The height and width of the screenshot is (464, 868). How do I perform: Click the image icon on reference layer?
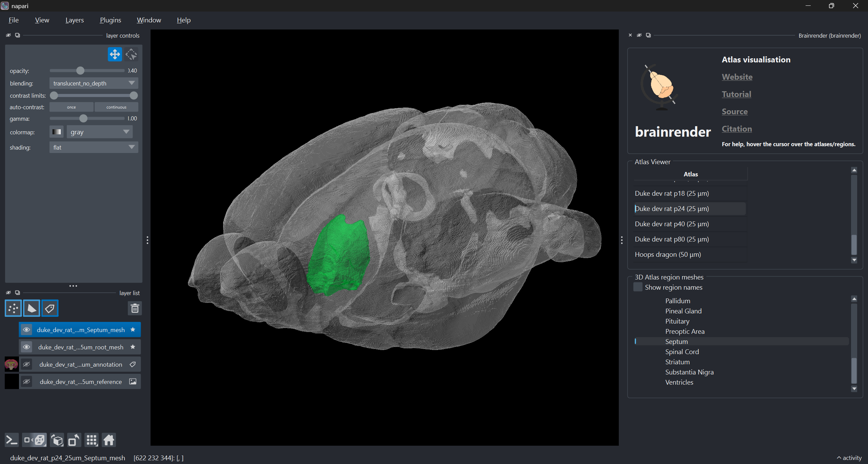(x=133, y=382)
